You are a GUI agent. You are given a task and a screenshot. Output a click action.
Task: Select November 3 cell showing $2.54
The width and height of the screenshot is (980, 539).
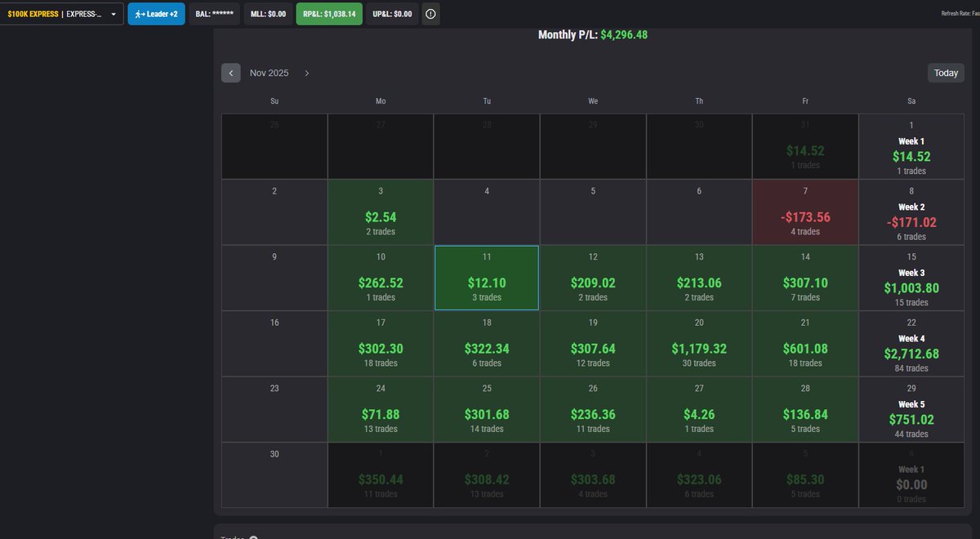point(381,212)
